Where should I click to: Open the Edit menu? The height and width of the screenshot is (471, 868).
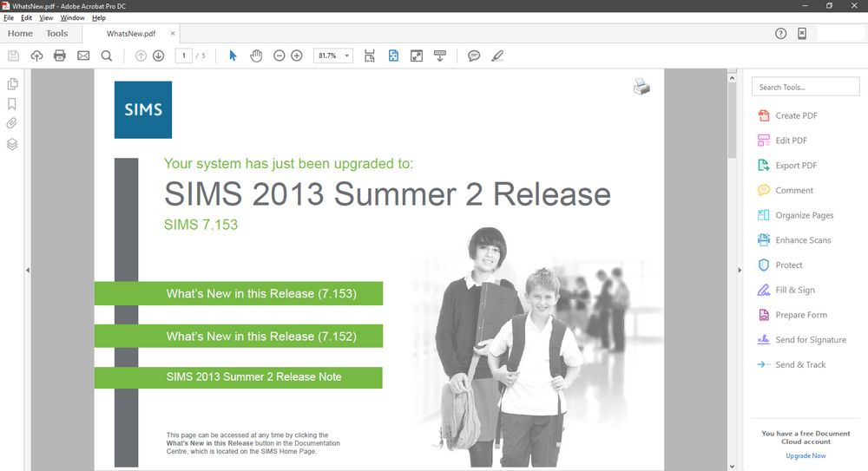(26, 17)
